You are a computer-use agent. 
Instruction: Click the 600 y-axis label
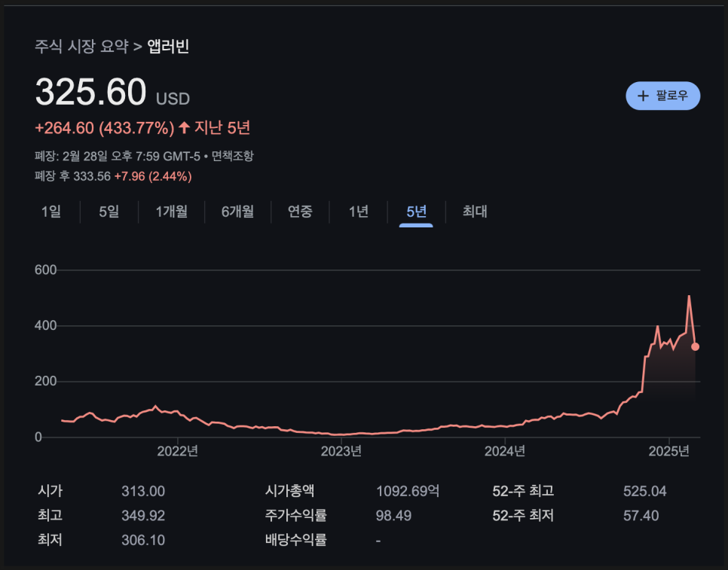pyautogui.click(x=45, y=270)
